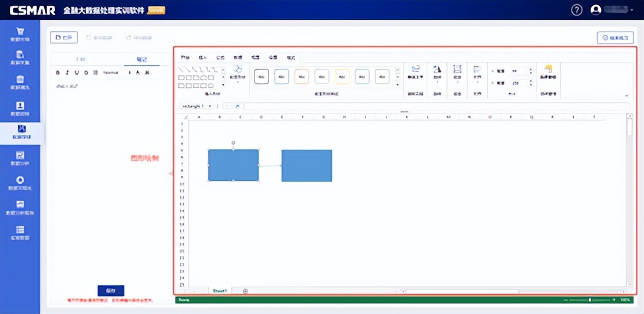
Task: Expand the shape style gallery more arrow
Action: pos(397,84)
